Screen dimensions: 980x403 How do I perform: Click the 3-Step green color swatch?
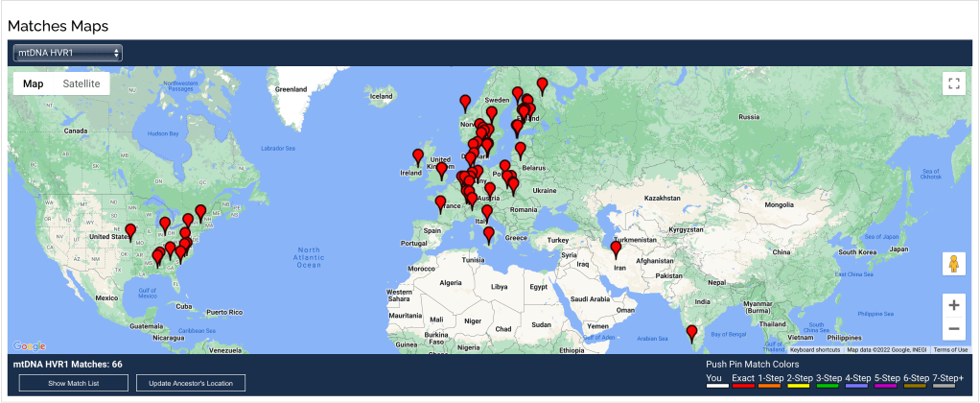click(x=828, y=387)
